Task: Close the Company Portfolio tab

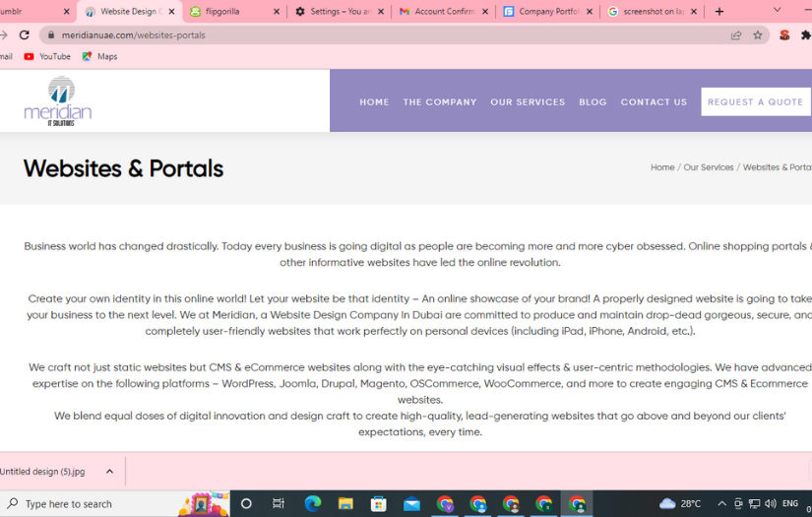Action: [x=590, y=12]
